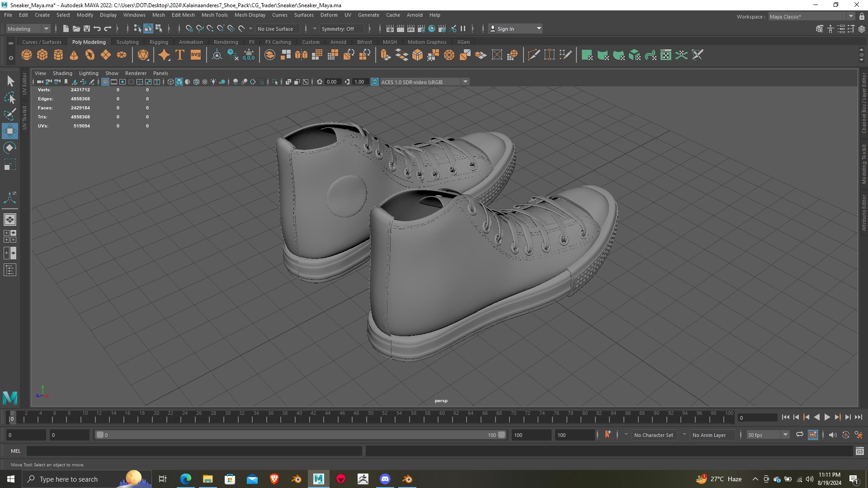Screen dimensions: 868x488
Task: Choose the arrow Select Tool
Action: tap(10, 81)
